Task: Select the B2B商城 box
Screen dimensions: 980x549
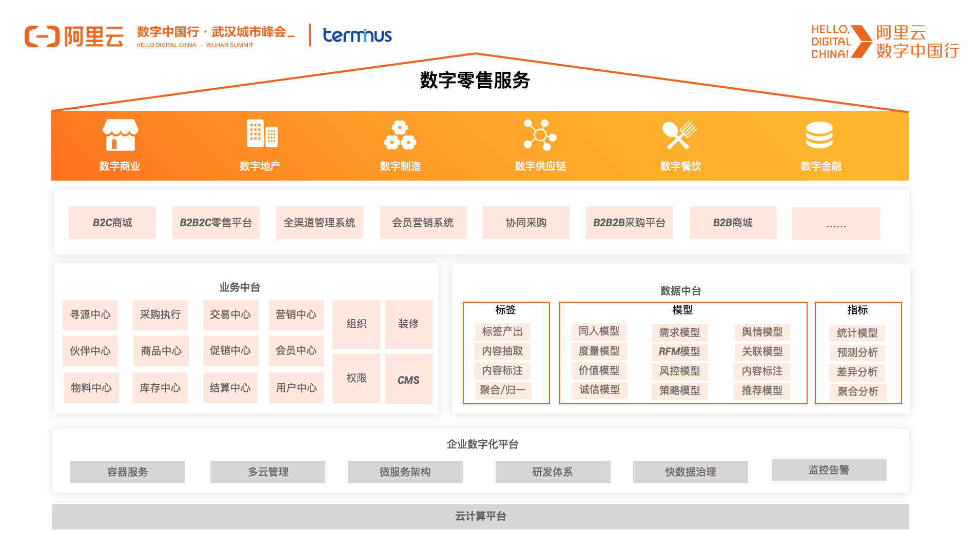Action: 733,223
